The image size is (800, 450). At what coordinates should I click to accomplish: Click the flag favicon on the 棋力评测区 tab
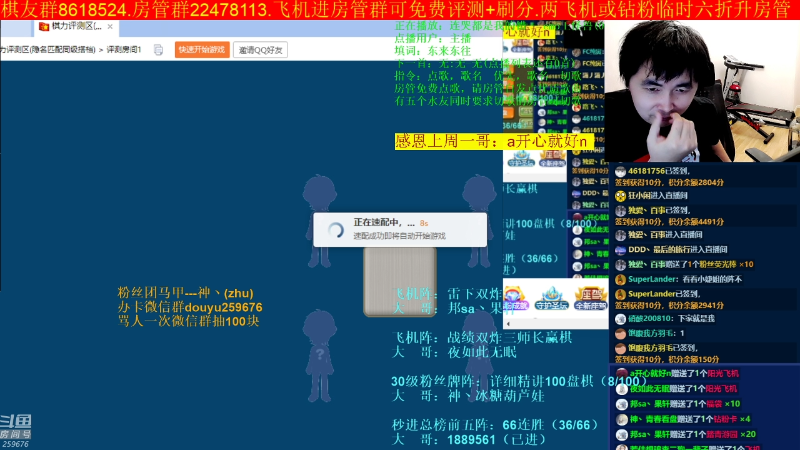click(44, 26)
